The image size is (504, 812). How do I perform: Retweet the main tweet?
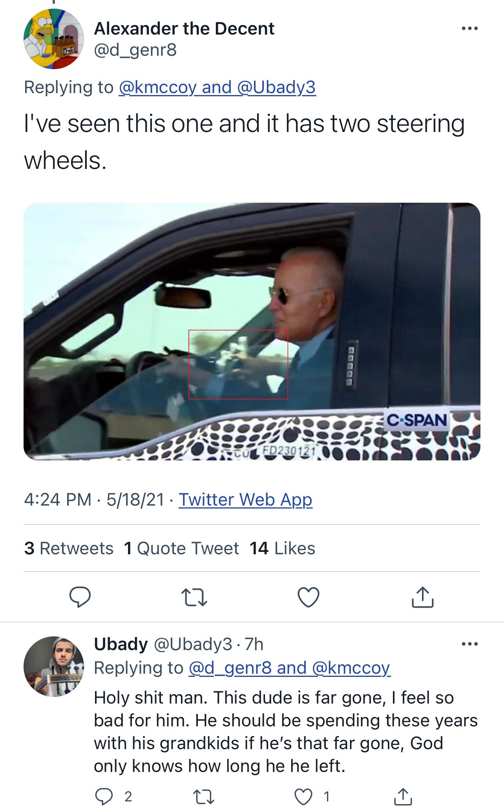pyautogui.click(x=194, y=597)
